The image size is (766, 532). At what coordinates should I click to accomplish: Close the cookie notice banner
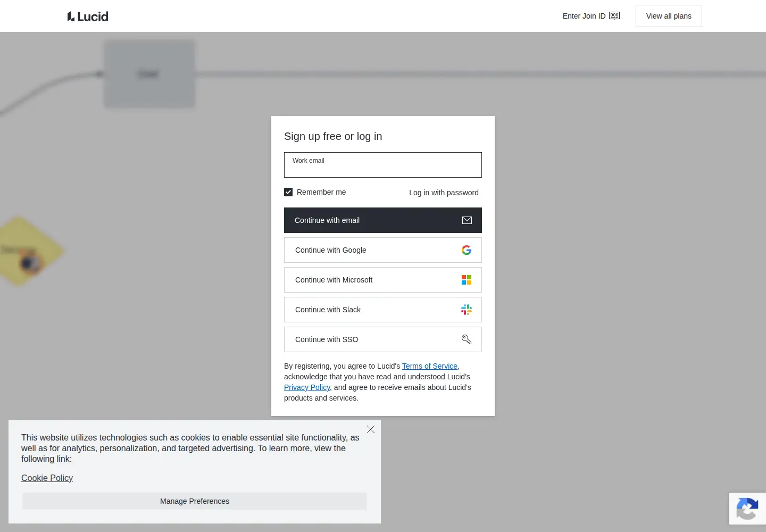(371, 429)
